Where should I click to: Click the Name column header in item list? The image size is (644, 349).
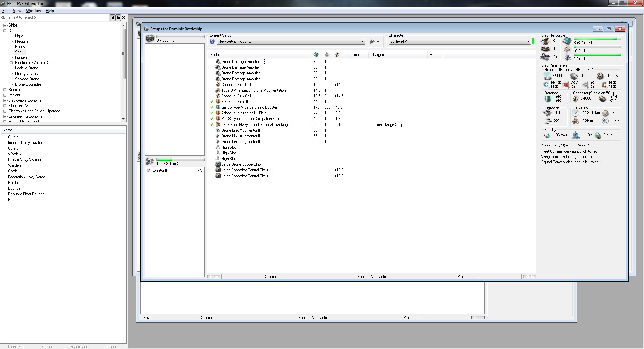pos(63,130)
